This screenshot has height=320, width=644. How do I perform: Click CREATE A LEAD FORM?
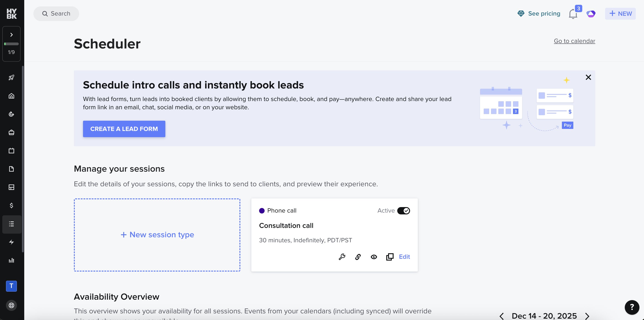tap(124, 129)
